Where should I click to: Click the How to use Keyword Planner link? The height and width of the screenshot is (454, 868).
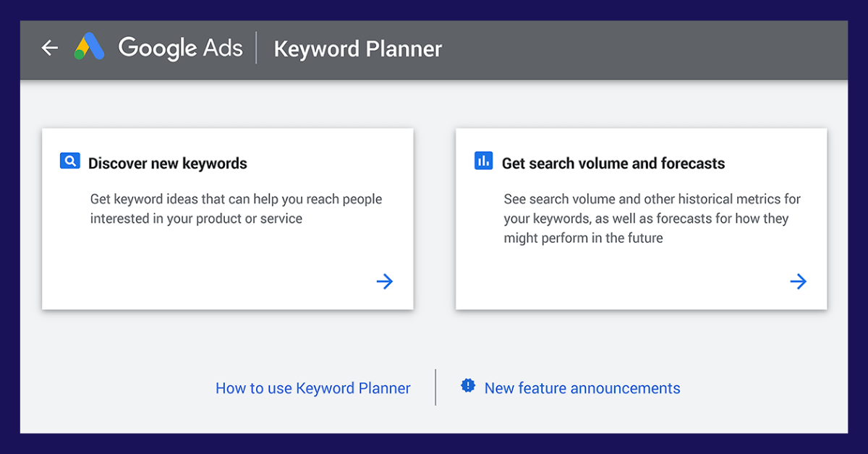[x=312, y=388]
